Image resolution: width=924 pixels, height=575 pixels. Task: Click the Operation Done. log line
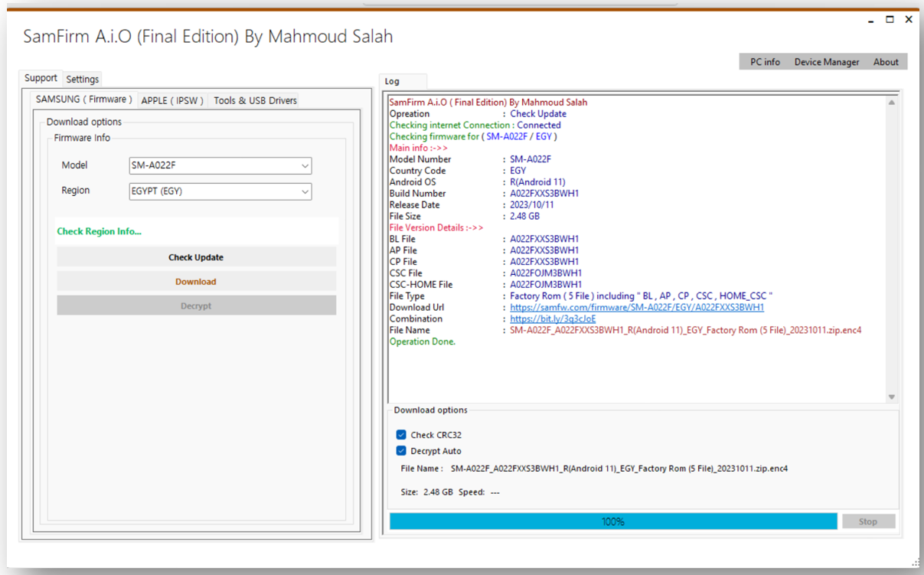coord(423,342)
